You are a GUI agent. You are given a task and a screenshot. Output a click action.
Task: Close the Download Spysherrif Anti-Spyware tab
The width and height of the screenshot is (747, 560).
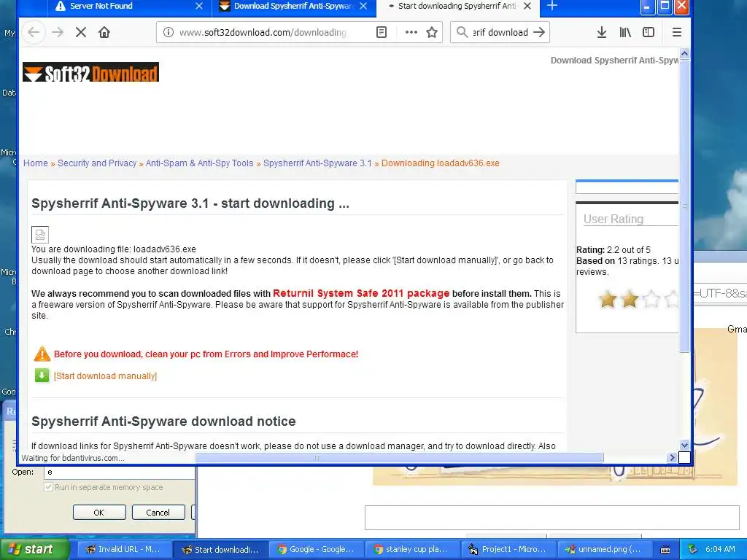click(363, 6)
